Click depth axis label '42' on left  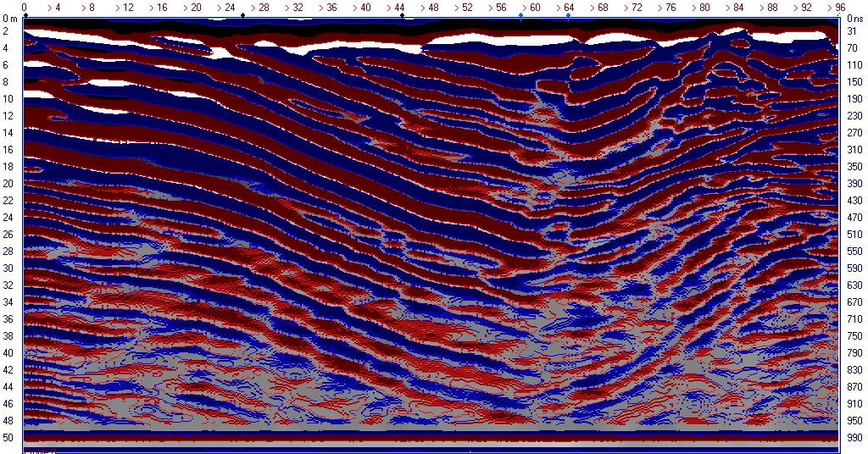[x=8, y=370]
